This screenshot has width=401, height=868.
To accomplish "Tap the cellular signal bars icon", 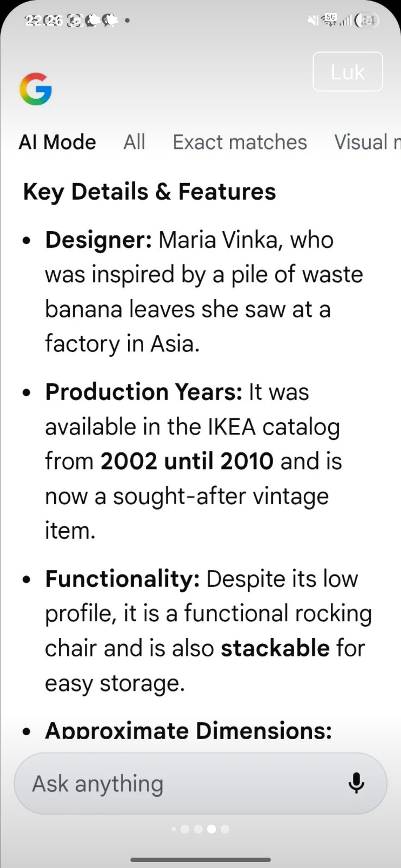I will pos(345,20).
